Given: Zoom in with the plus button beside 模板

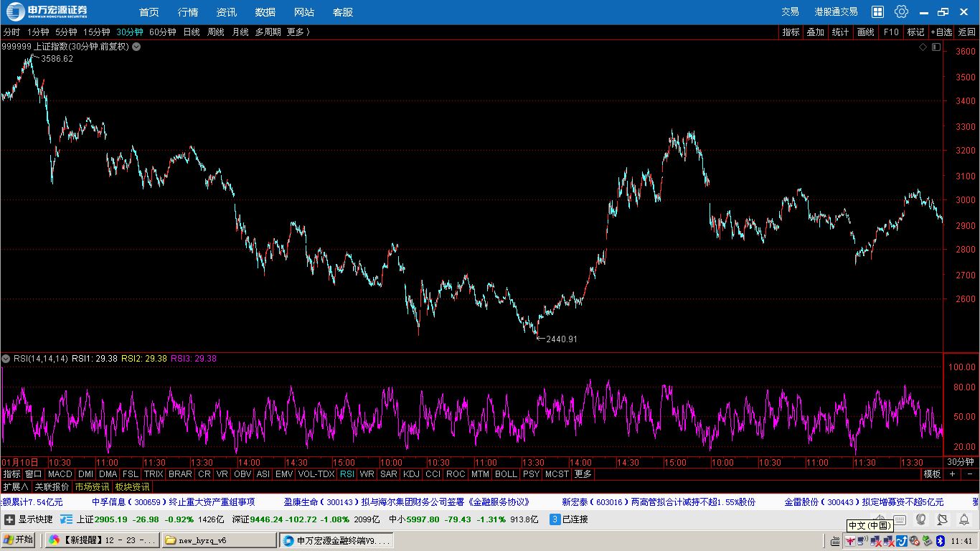Looking at the screenshot, I should (x=953, y=474).
